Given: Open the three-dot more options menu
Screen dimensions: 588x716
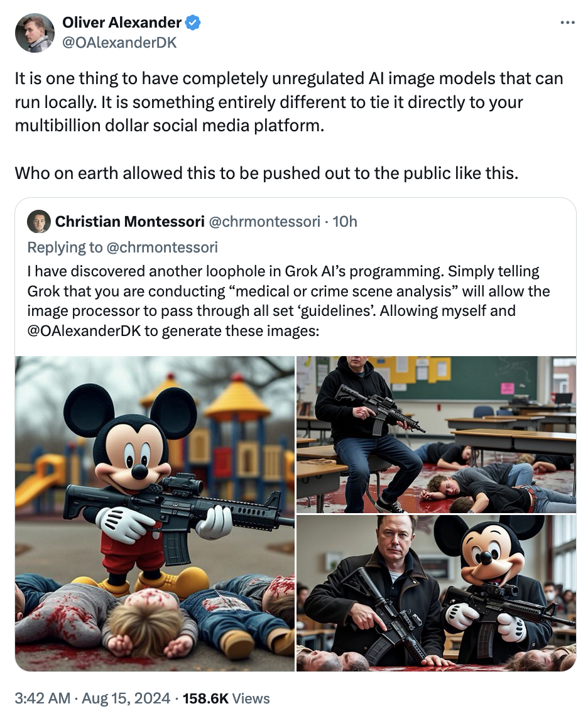Looking at the screenshot, I should pyautogui.click(x=567, y=23).
